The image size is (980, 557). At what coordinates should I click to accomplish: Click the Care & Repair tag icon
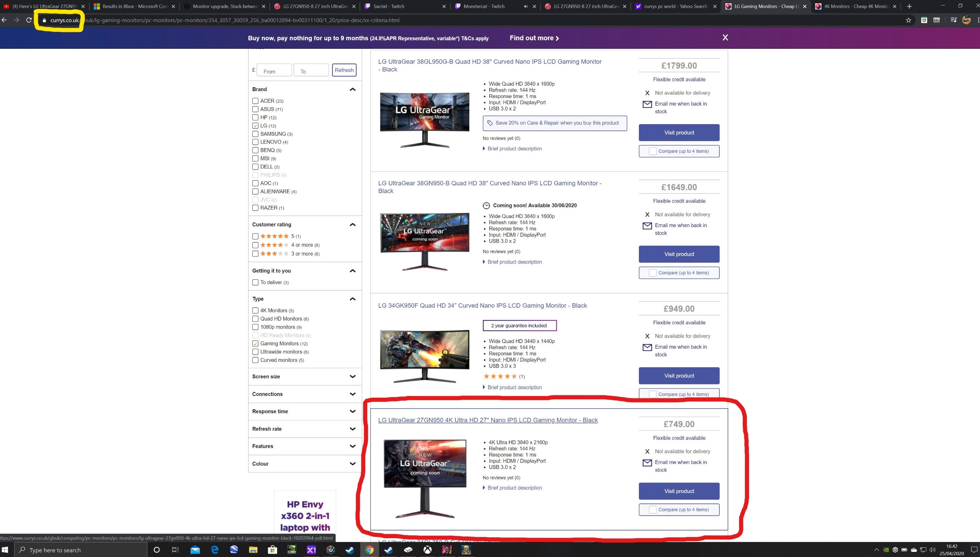[490, 123]
